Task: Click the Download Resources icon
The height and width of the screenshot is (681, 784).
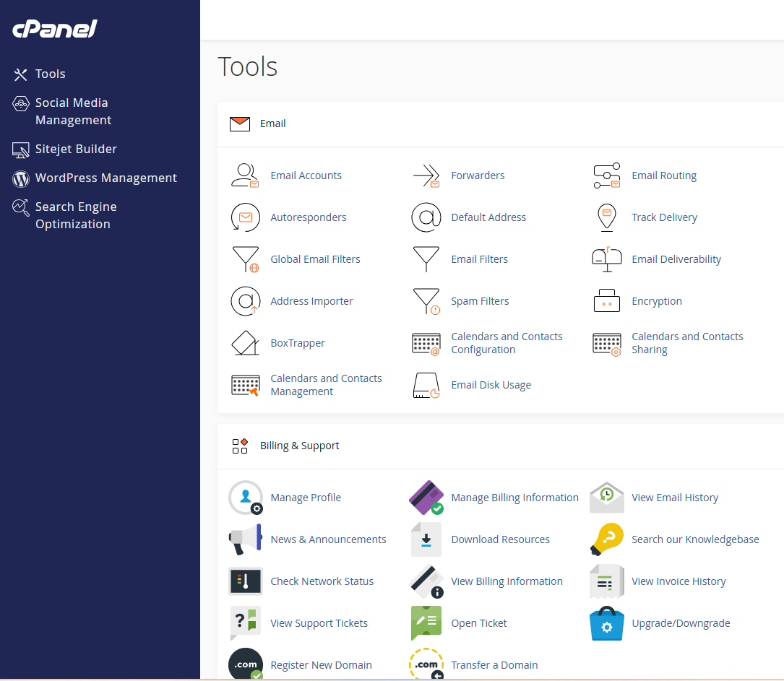Action: pos(426,539)
